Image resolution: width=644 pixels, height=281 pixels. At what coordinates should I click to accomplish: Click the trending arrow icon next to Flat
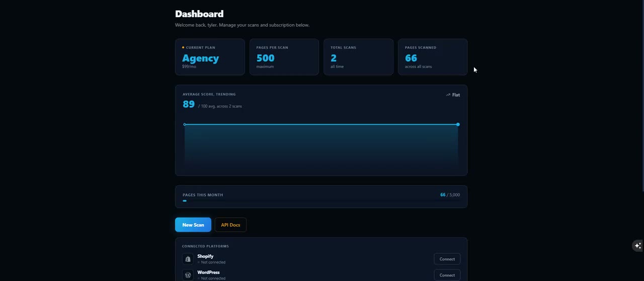pyautogui.click(x=448, y=95)
